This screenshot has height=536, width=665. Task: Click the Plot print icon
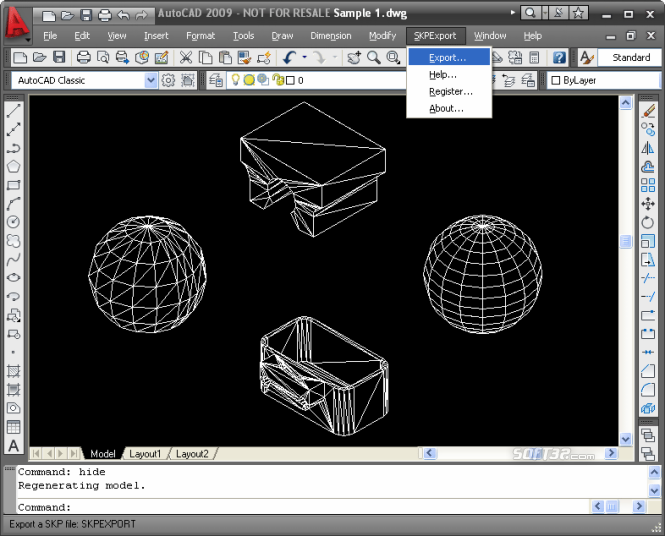84,57
